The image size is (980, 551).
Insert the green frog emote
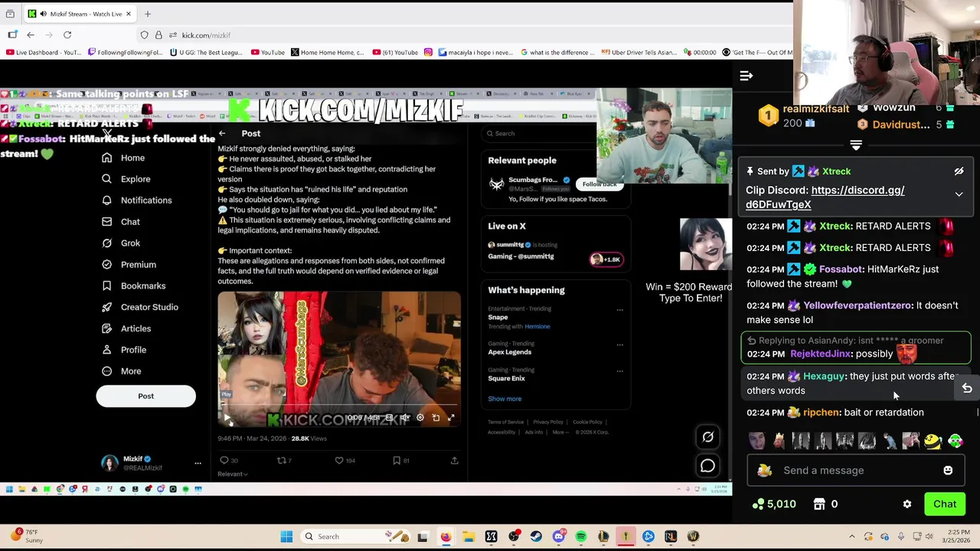coord(955,441)
